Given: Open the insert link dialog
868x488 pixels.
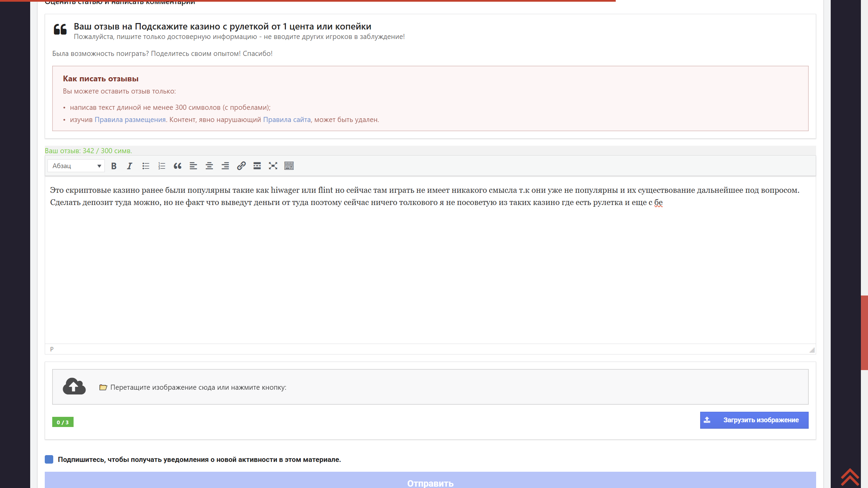Looking at the screenshot, I should tap(241, 166).
